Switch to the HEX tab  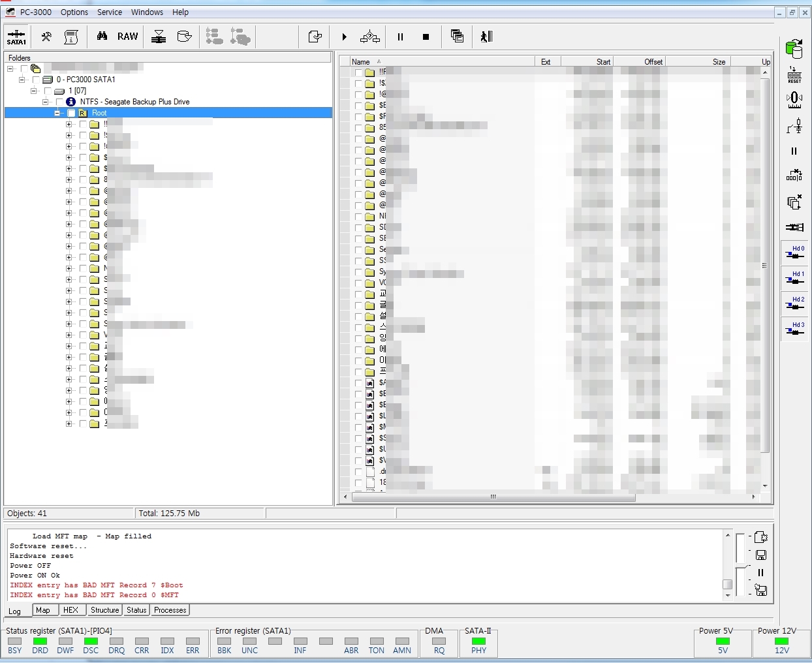70,610
